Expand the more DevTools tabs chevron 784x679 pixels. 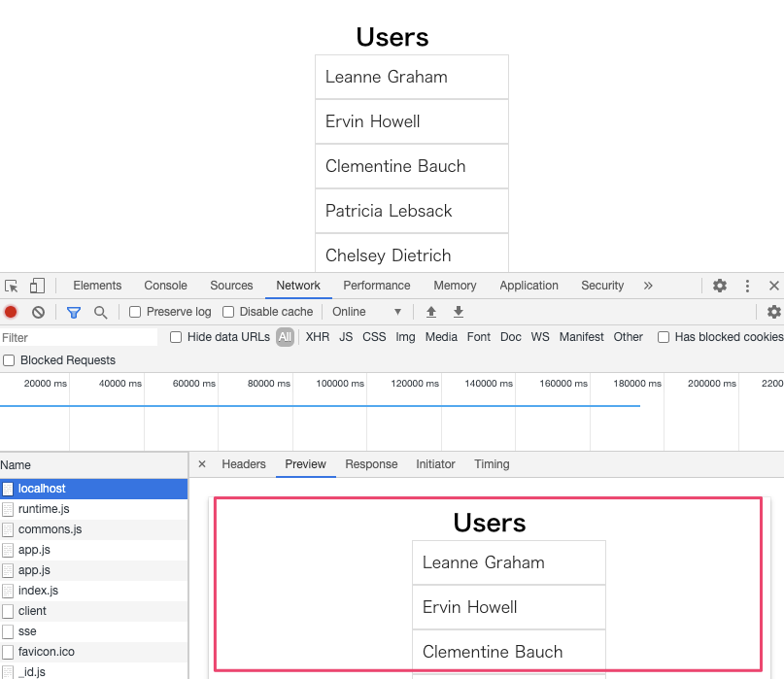(648, 286)
